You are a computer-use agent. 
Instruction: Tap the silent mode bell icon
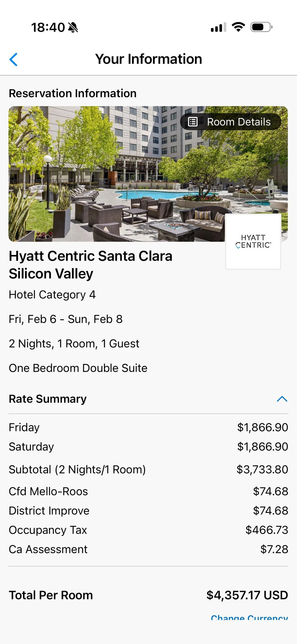coord(73,27)
